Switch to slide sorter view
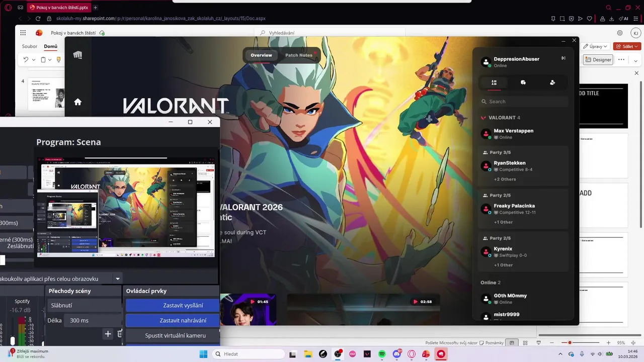 tap(525, 343)
